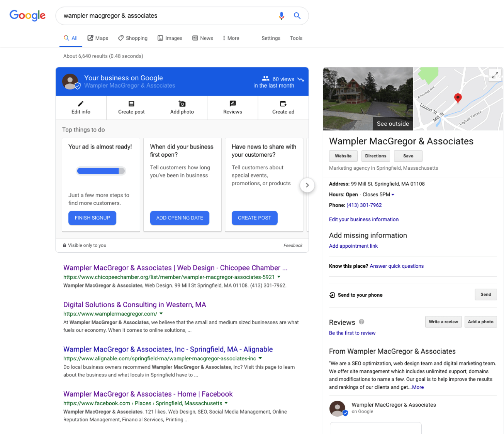The height and width of the screenshot is (434, 504).
Task: Open the Facebook Home search result
Action: click(148, 394)
